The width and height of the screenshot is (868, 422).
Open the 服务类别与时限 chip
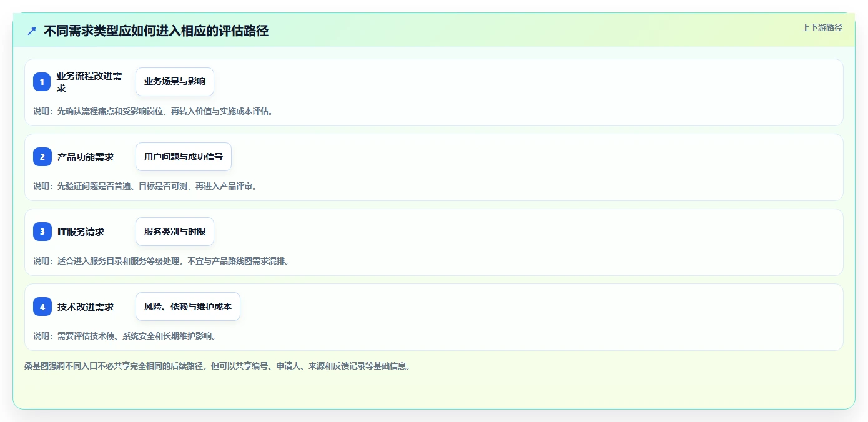click(x=175, y=232)
